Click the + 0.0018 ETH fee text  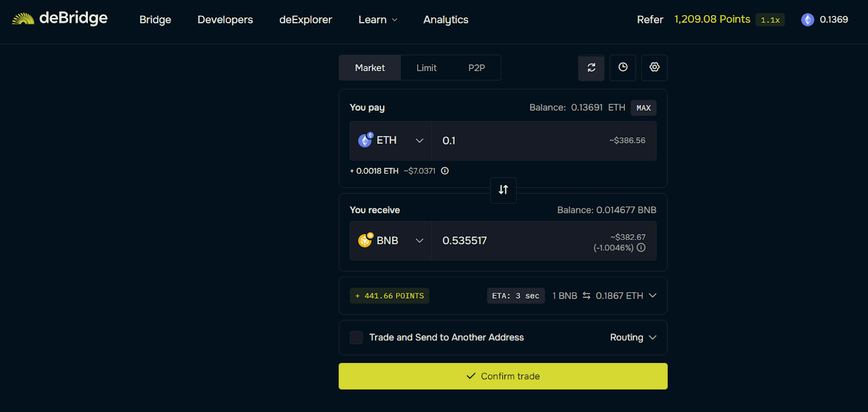[x=374, y=171]
